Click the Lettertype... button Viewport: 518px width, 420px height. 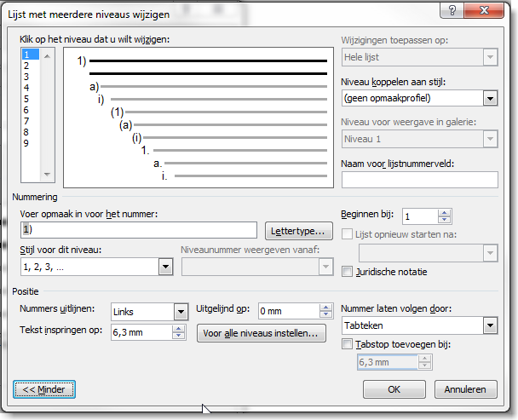tap(299, 231)
